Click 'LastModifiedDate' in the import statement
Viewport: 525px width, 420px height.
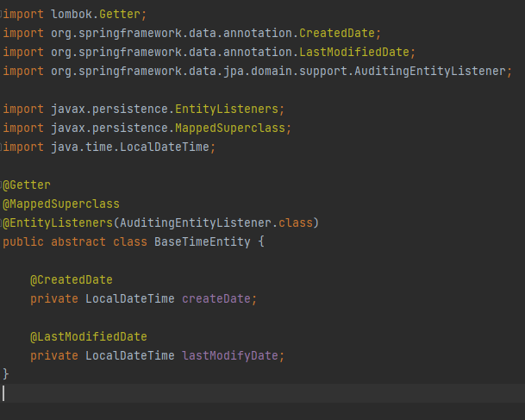click(354, 53)
